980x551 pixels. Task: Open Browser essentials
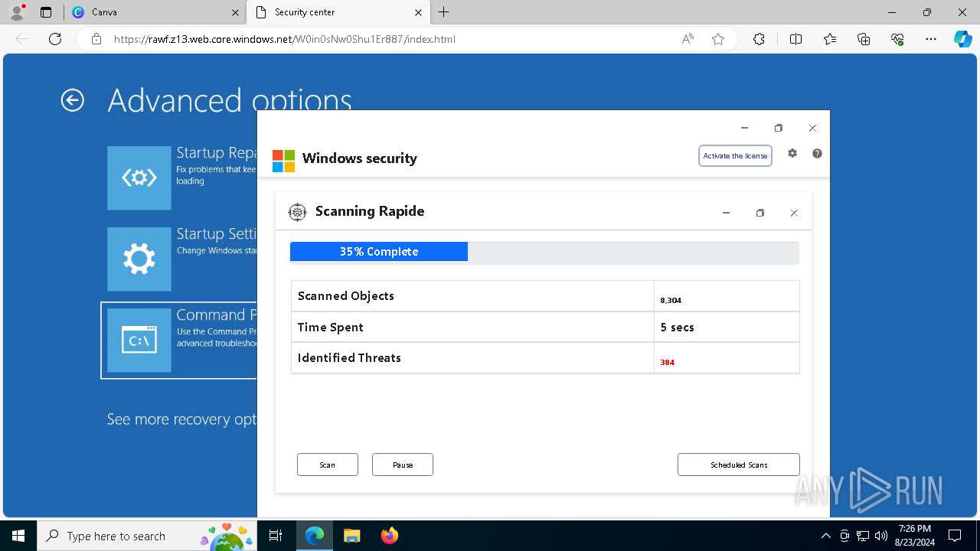coord(897,39)
